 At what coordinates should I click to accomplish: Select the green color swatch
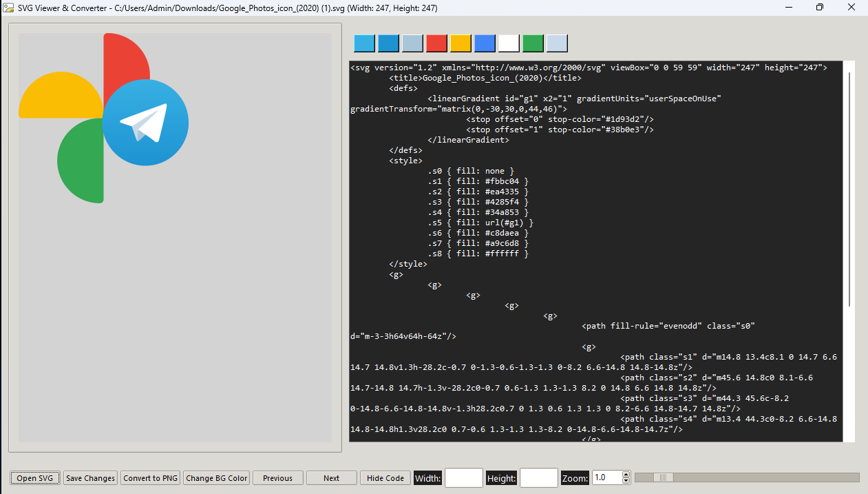[533, 43]
